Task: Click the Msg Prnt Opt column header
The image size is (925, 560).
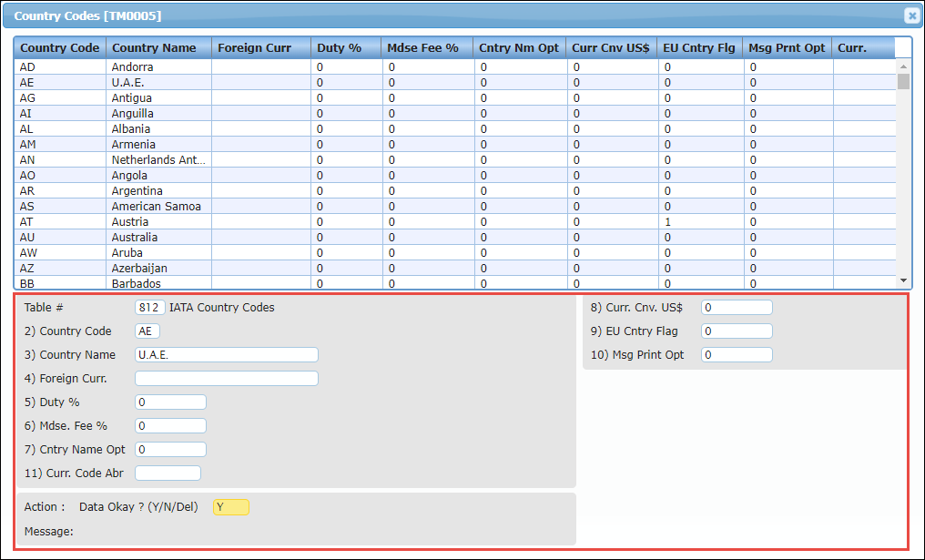Action: click(x=788, y=47)
